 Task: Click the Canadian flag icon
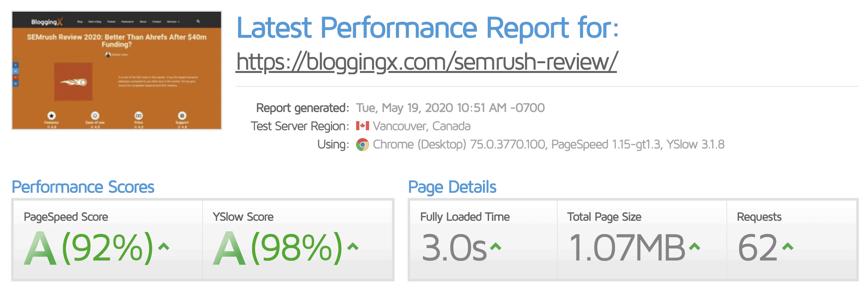(362, 126)
